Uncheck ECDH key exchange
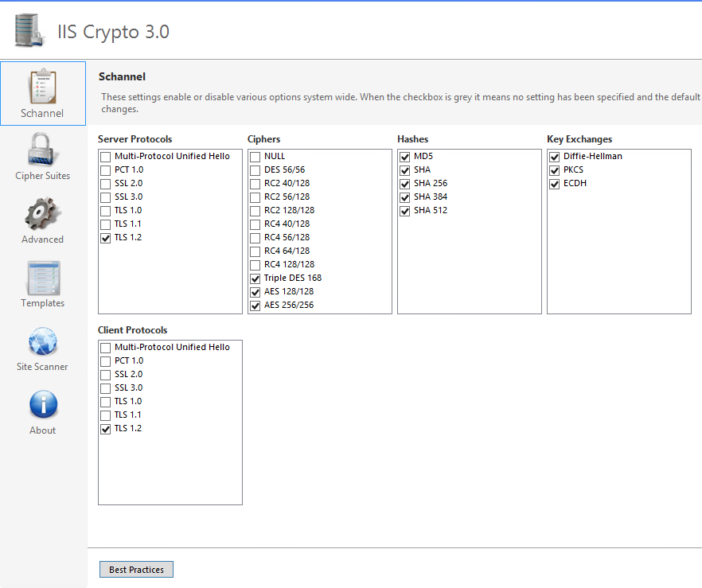 555,184
